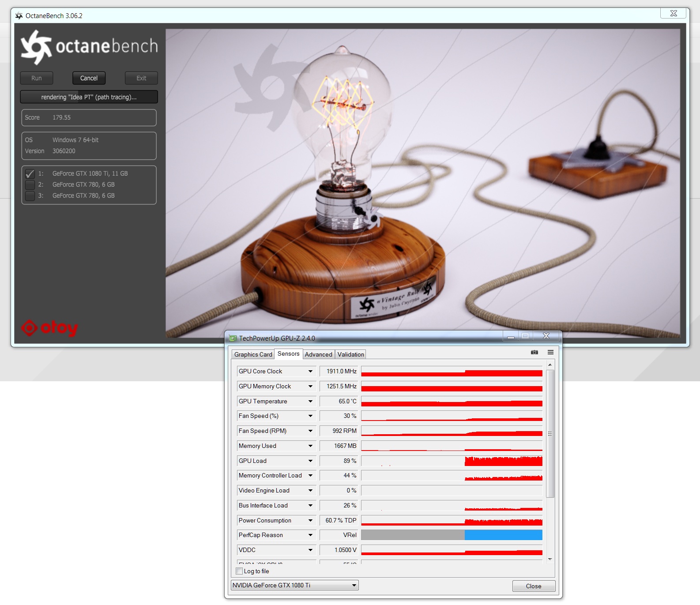Viewport: 700px width, 605px height.
Task: Toggle GeForce GTX 1080 Ti checkbox
Action: pos(30,174)
